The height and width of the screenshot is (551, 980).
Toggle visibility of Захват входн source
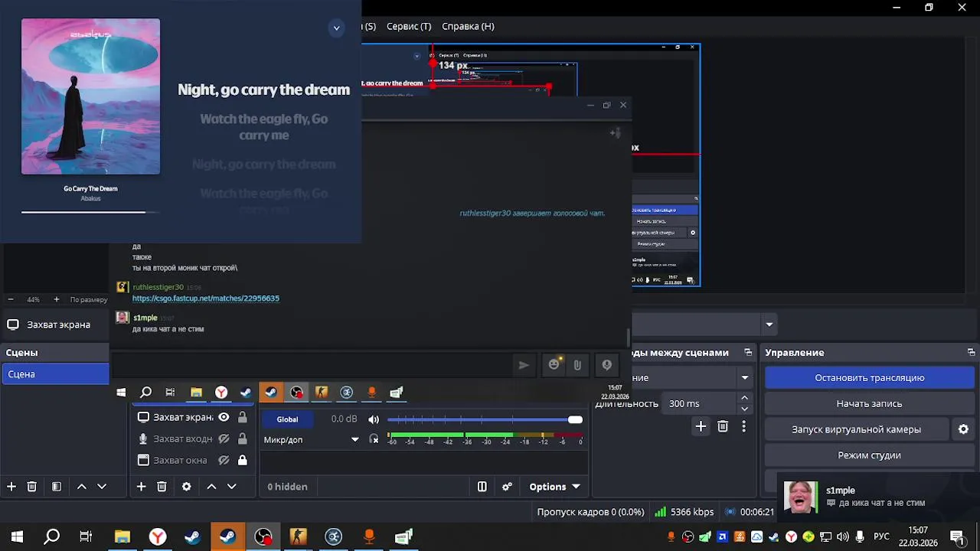(224, 439)
